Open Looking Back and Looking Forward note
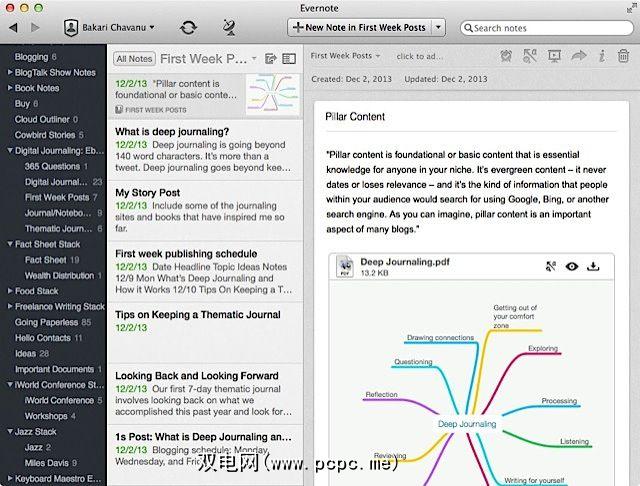 pyautogui.click(x=205, y=393)
